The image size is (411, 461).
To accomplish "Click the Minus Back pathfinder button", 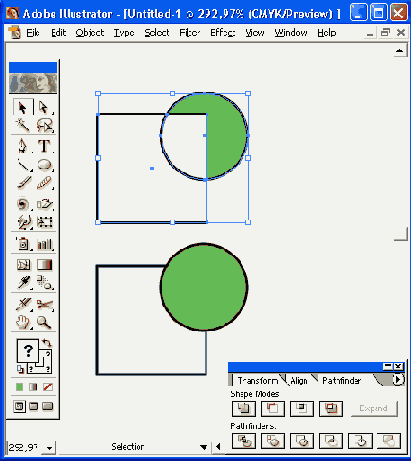I will pyautogui.click(x=389, y=441).
